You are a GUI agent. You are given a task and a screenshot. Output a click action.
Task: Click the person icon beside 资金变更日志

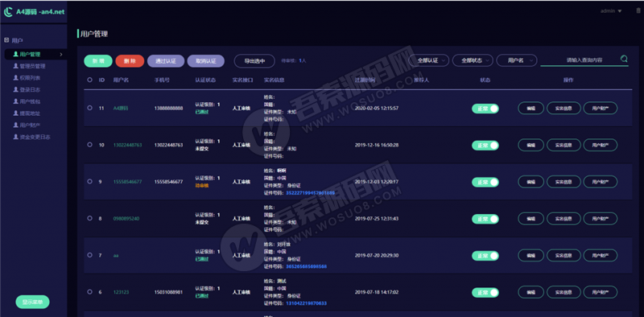click(x=16, y=137)
